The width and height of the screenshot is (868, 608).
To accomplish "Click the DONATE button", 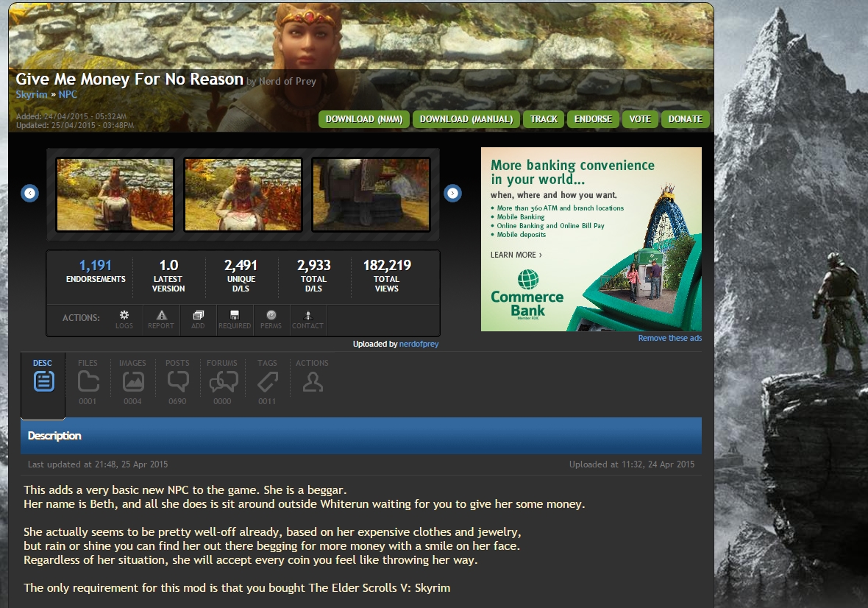I will pyautogui.click(x=686, y=119).
